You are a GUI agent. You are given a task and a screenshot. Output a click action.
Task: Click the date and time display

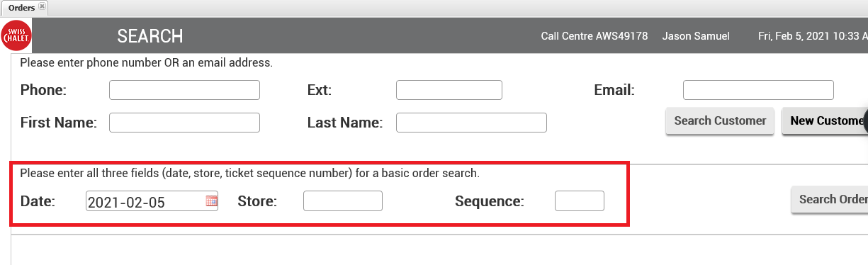813,36
